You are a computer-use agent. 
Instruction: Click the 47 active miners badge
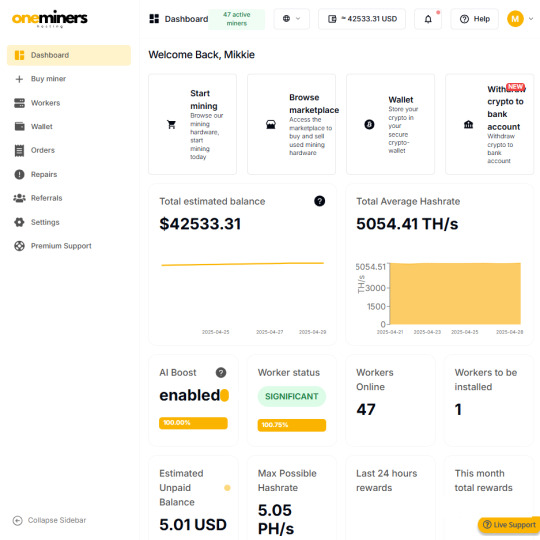[x=237, y=19]
